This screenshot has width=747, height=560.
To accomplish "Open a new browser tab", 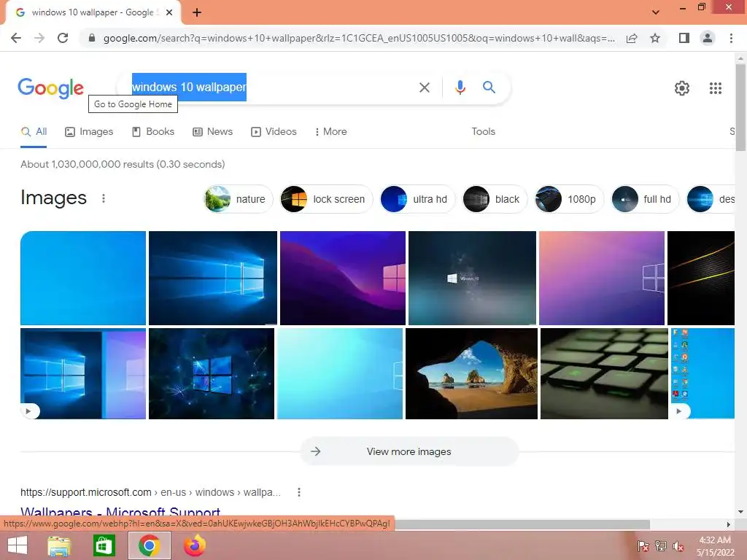I will pos(197,12).
